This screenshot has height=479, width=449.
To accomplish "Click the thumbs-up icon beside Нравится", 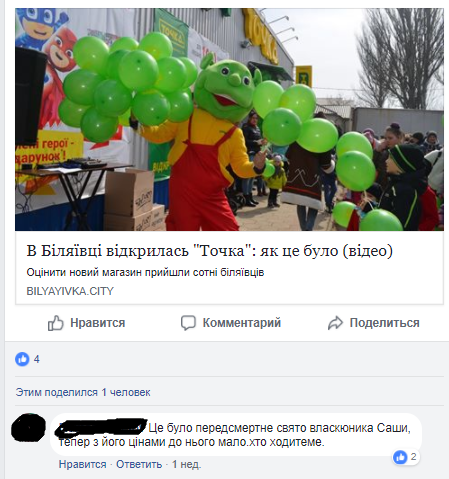I will (55, 323).
